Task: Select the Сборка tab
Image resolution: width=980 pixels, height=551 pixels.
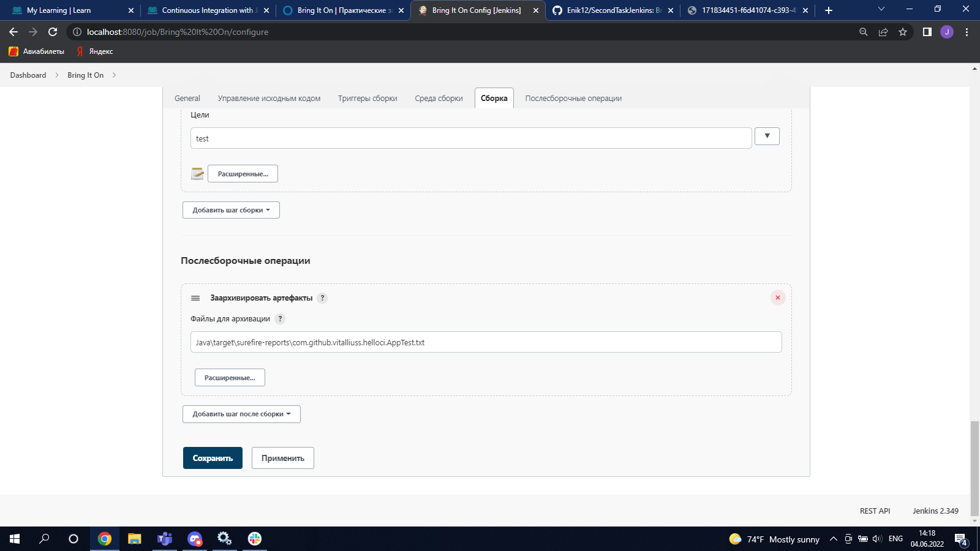Action: click(x=494, y=98)
